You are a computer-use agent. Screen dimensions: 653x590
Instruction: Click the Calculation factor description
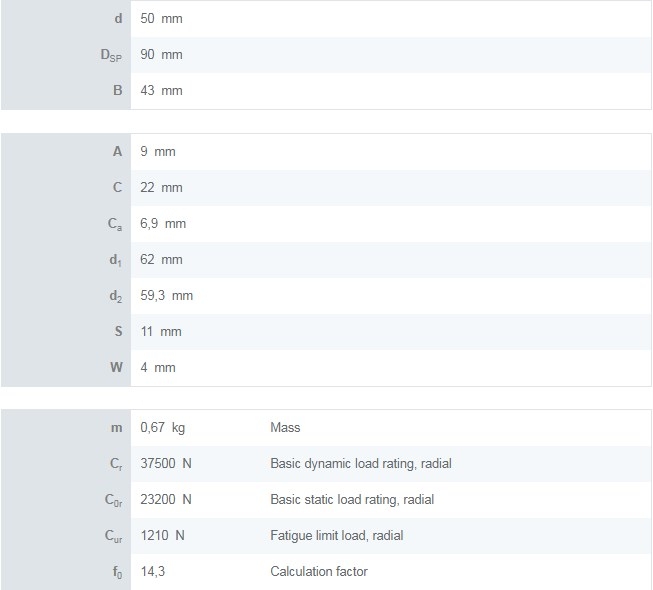click(x=319, y=572)
